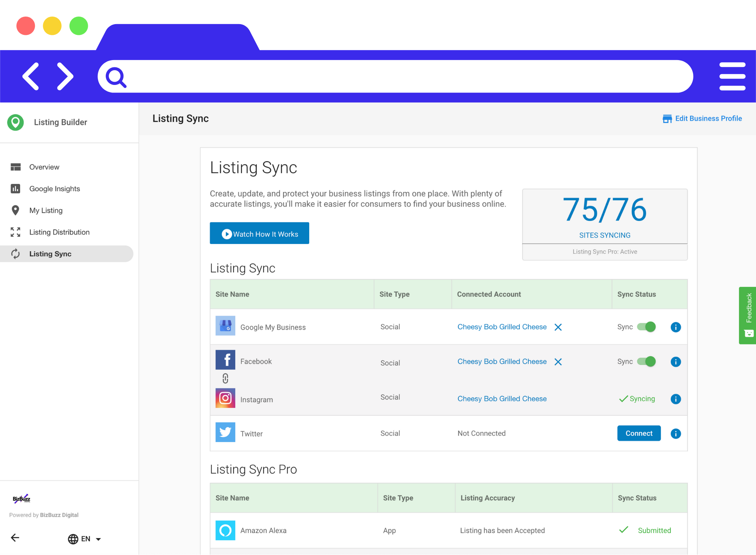Viewport: 756px width, 555px height.
Task: Open info for Instagram row
Action: pos(676,399)
